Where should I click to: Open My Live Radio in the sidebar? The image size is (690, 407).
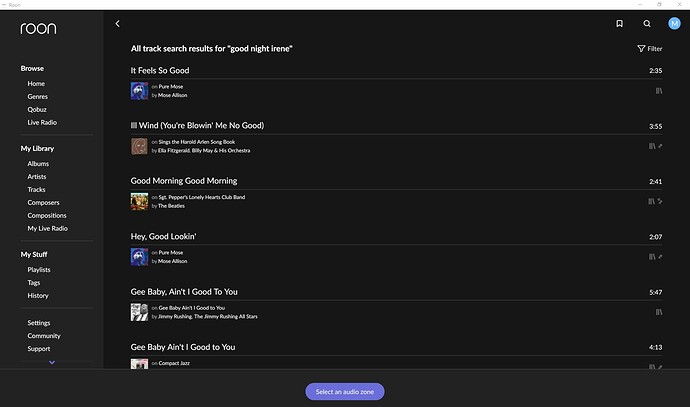coord(48,228)
